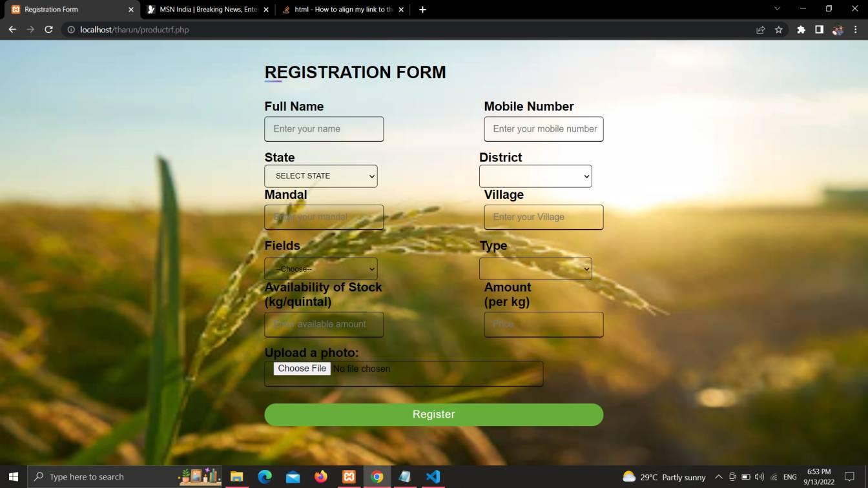Open the volume control in system tray

point(759,477)
